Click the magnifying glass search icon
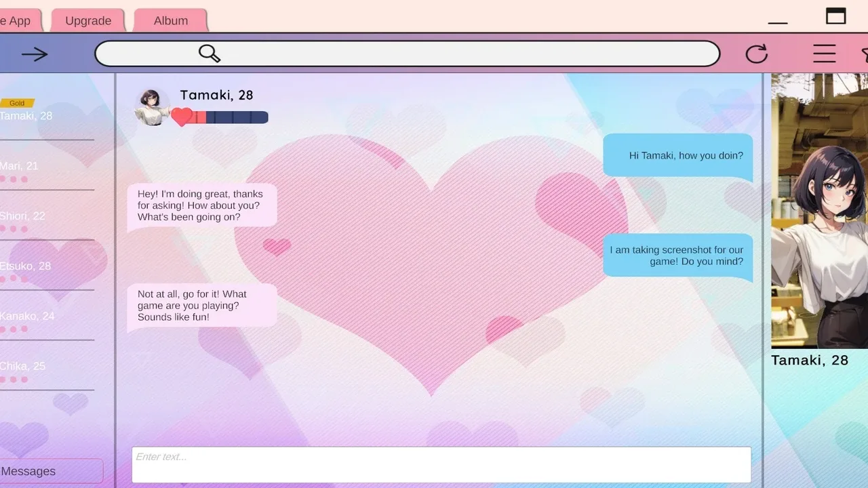Screen dimensions: 868x488 pos(210,54)
